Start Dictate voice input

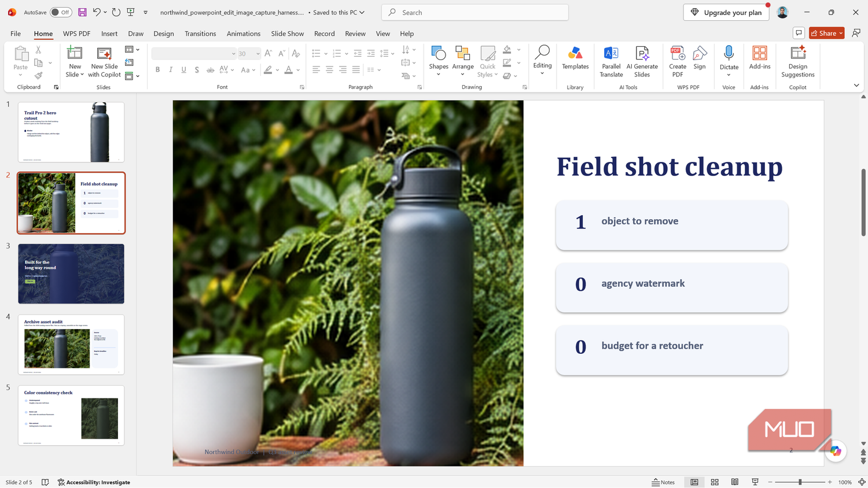pyautogui.click(x=729, y=61)
